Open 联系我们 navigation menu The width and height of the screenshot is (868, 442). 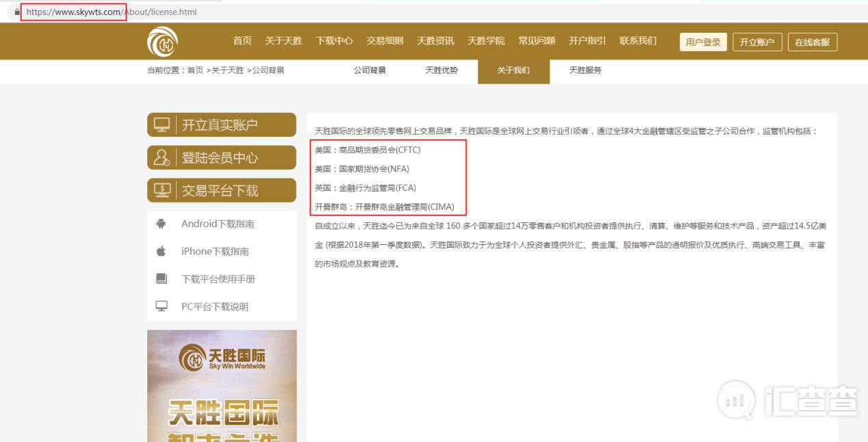638,41
